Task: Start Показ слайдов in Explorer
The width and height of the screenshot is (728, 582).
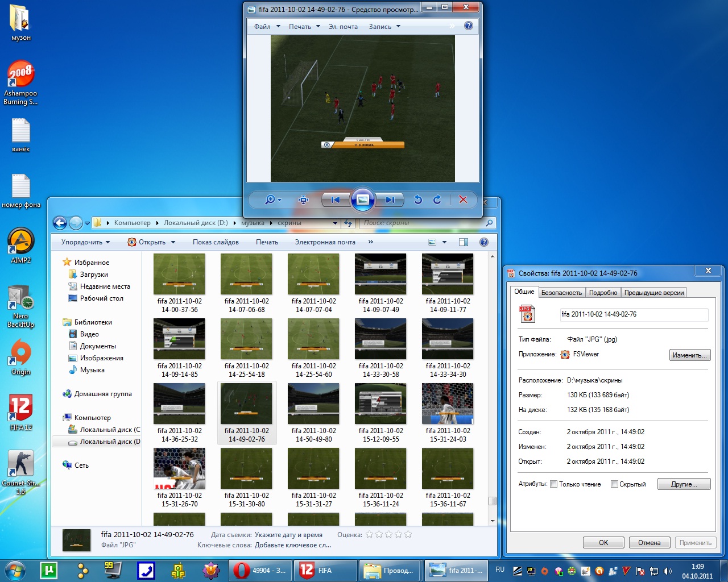Action: tap(216, 242)
